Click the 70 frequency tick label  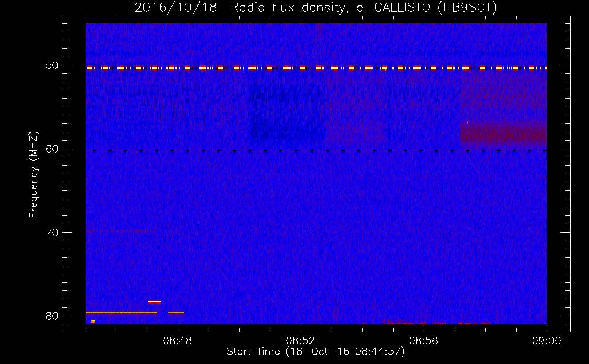[52, 232]
